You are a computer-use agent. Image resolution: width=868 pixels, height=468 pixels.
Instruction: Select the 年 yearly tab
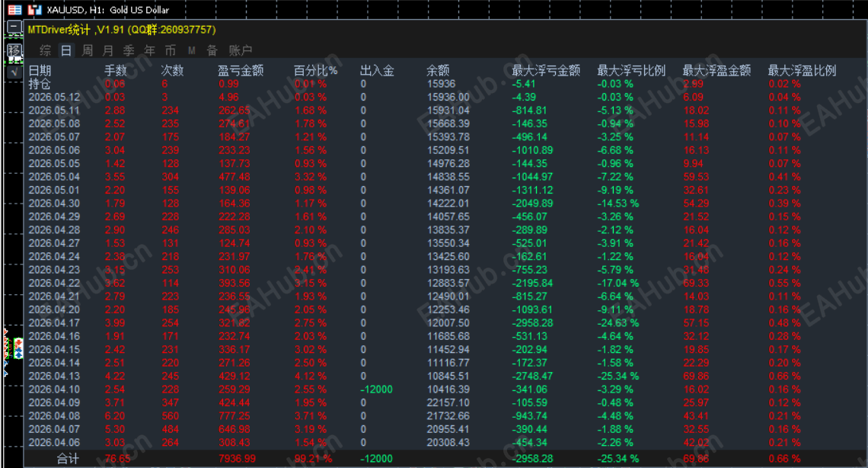coord(149,51)
